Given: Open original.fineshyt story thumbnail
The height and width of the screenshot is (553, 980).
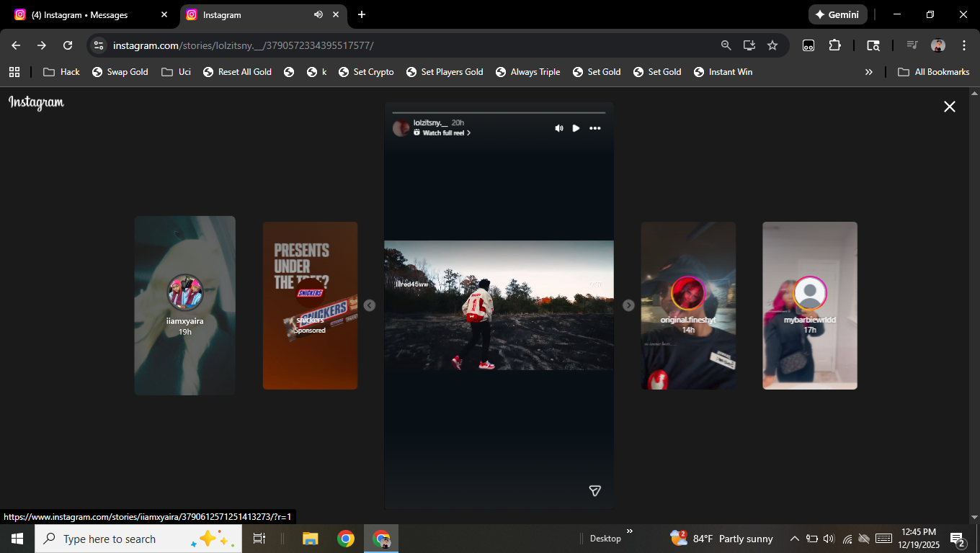Looking at the screenshot, I should pos(688,305).
